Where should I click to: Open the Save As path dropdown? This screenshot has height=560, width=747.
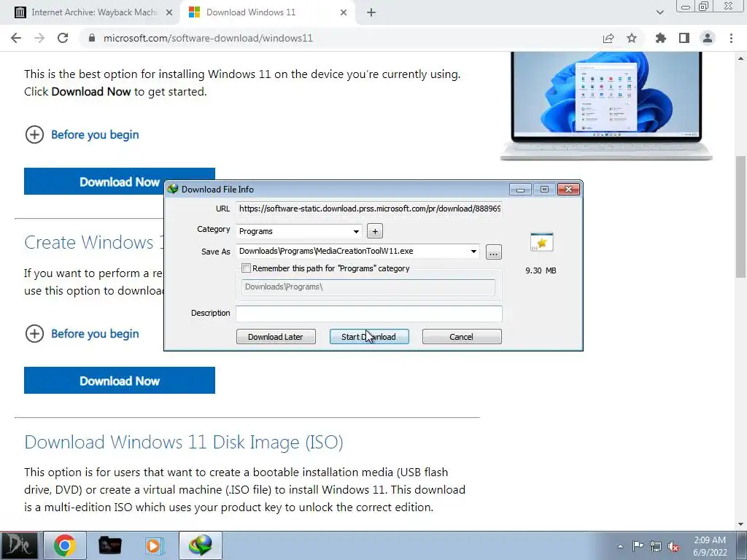click(x=473, y=251)
